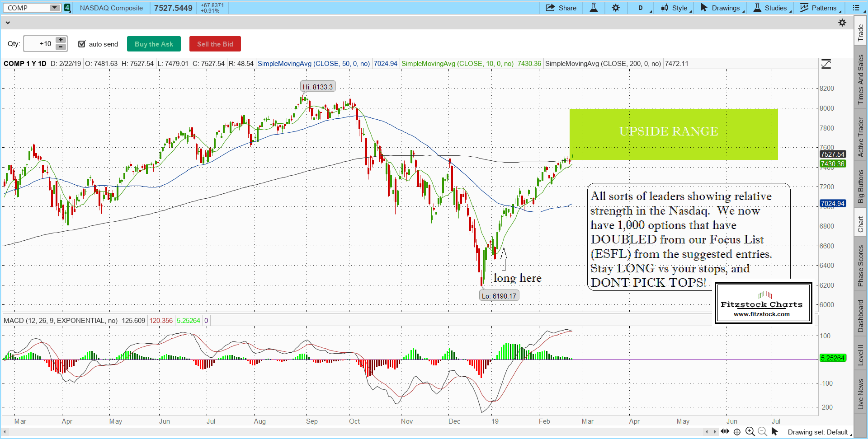
Task: Open the COMP symbol dropdown
Action: [x=55, y=8]
